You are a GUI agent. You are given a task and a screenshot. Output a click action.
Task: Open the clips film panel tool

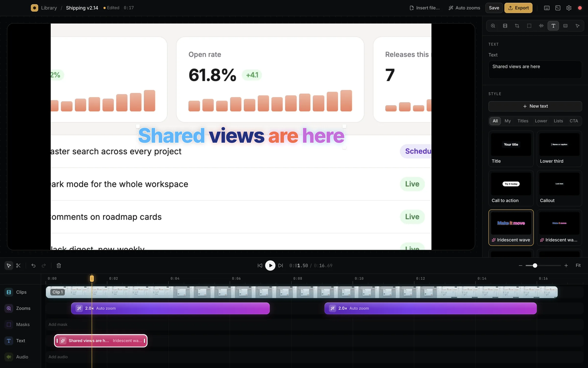coord(505,26)
